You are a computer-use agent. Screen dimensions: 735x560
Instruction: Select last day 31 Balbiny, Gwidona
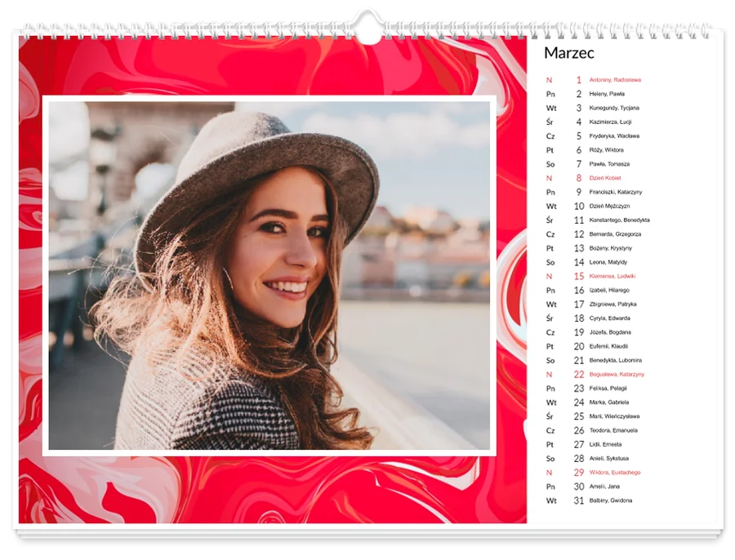pyautogui.click(x=589, y=500)
